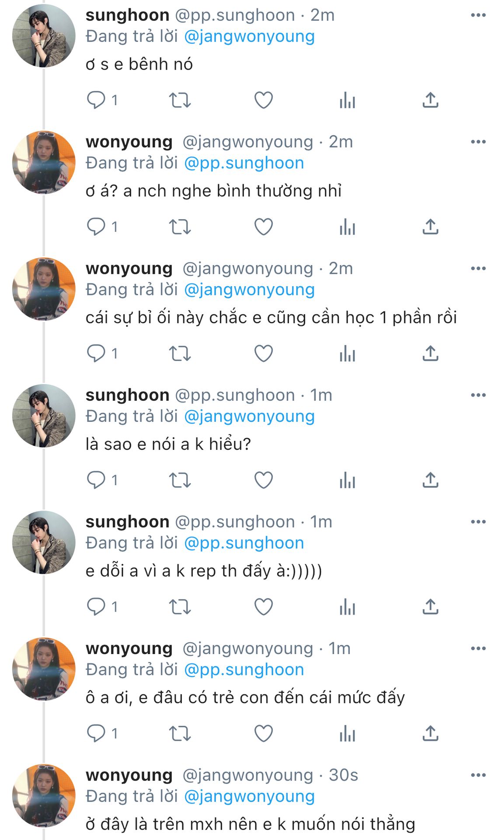
Task: Reply to sunghoon's "ơ s e bênh nó" tweet
Action: (x=96, y=100)
